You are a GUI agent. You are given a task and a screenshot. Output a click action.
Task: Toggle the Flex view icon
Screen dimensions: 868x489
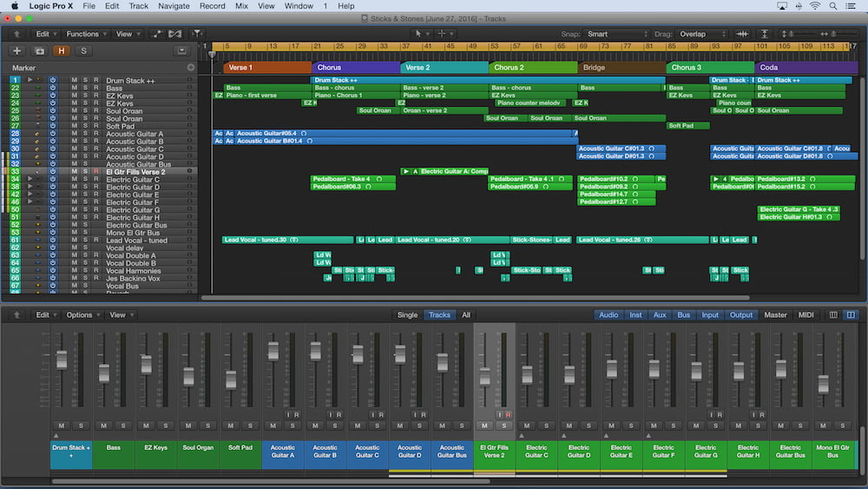(175, 34)
